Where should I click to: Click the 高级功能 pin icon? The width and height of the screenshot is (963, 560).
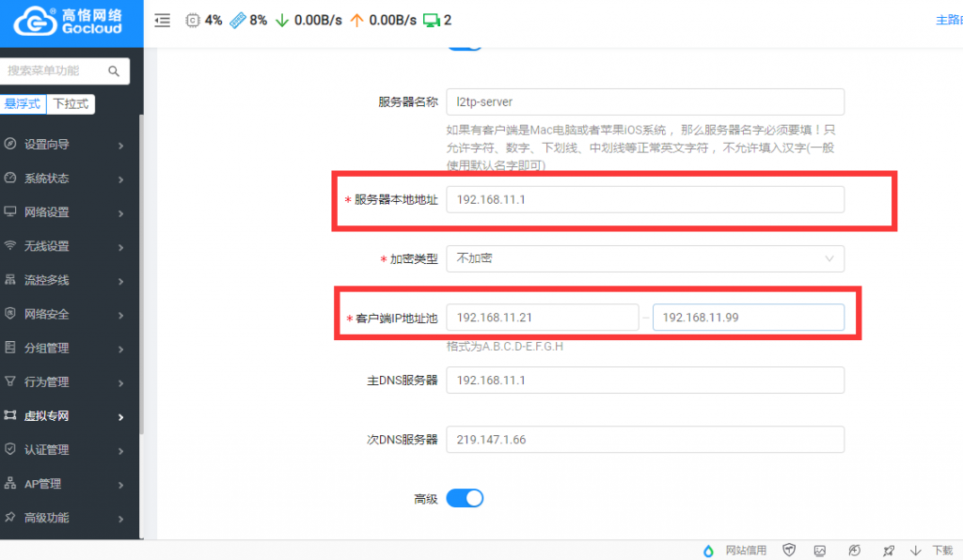(x=9, y=517)
